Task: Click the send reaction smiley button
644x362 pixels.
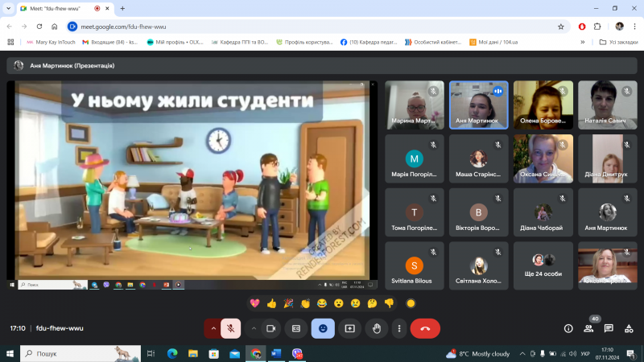Action: point(323,328)
